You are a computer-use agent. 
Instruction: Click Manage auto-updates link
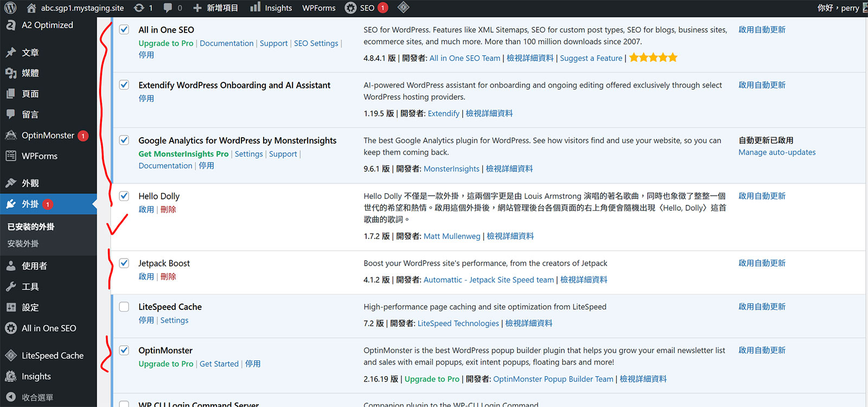point(777,152)
